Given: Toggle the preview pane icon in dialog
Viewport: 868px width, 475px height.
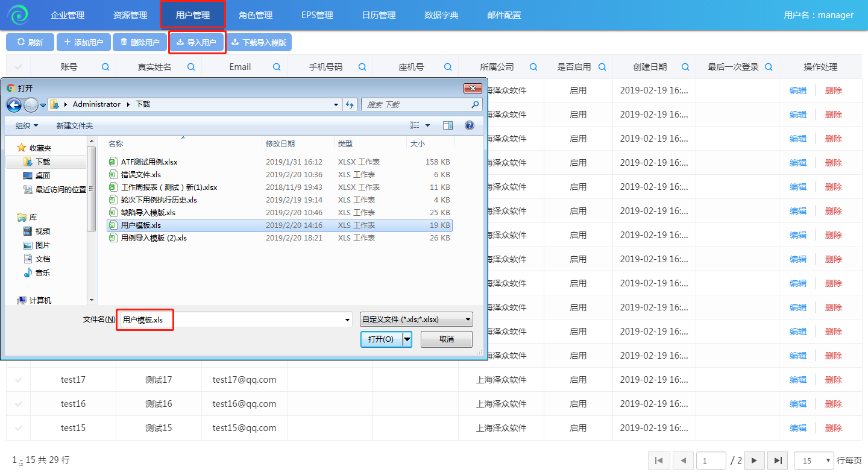Looking at the screenshot, I should tap(447, 125).
